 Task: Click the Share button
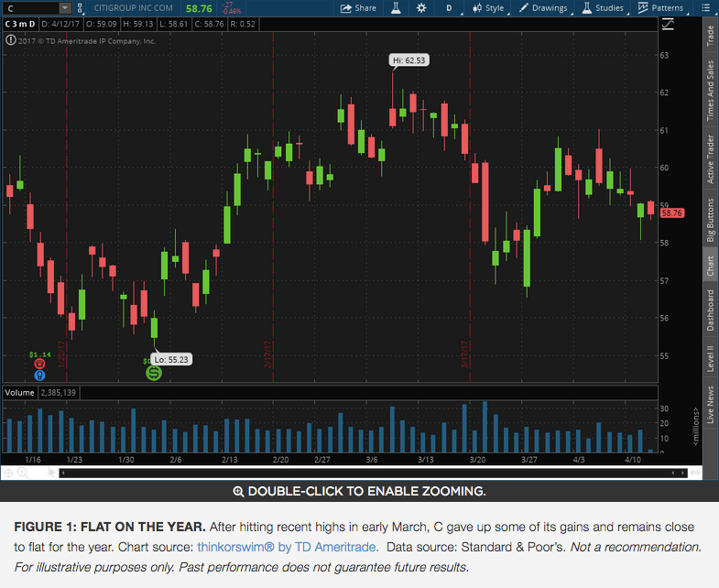(358, 8)
